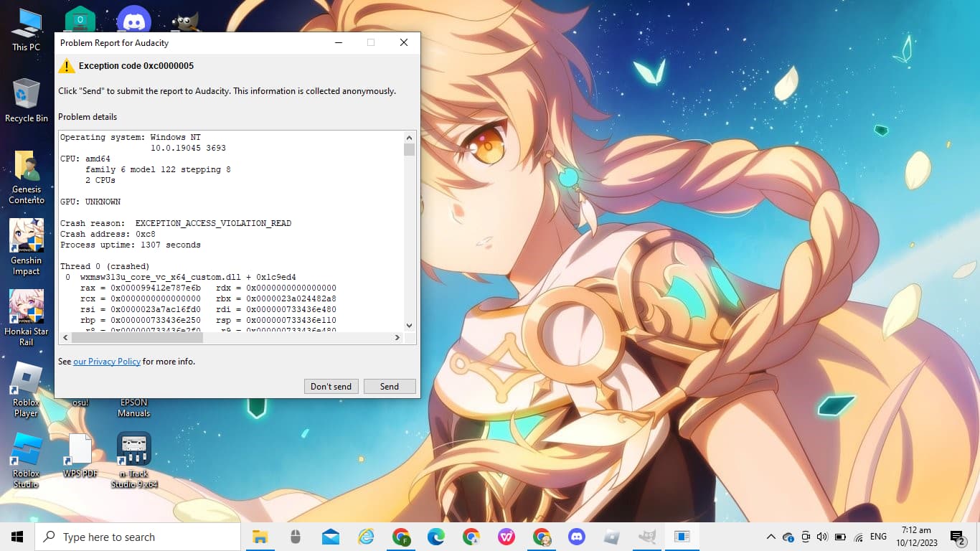Open the Privacy Policy link
The image size is (980, 551).
pos(107,362)
